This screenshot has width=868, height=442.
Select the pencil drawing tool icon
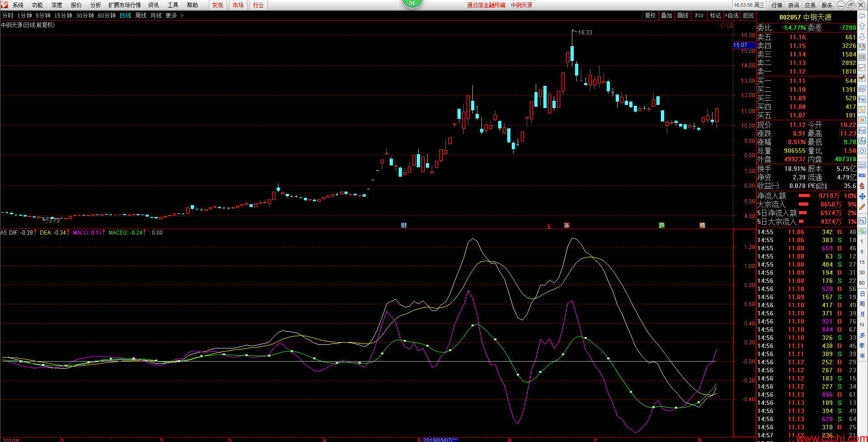[862, 207]
